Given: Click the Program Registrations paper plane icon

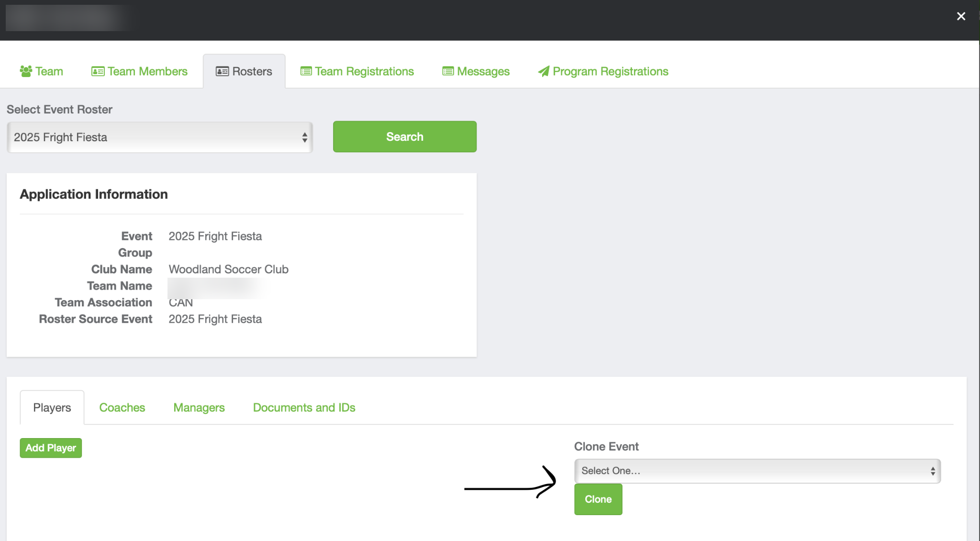Looking at the screenshot, I should coord(544,71).
